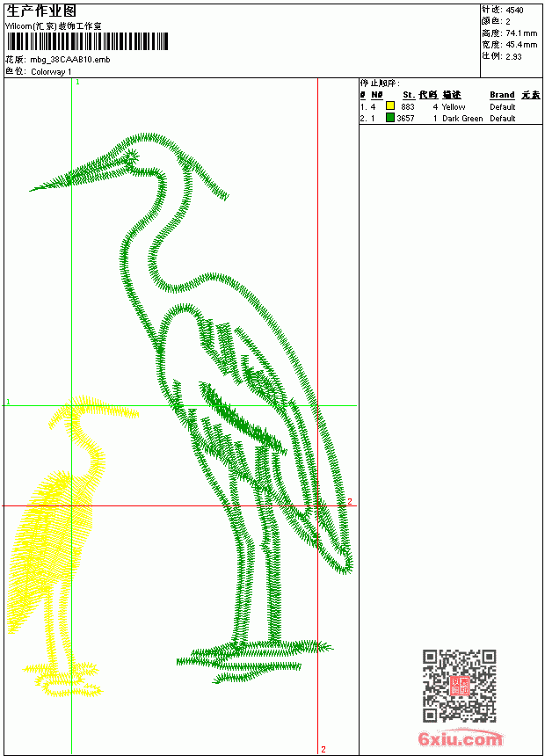Click the red horizontal guide marker 2
545x756 pixels.
coord(350,501)
